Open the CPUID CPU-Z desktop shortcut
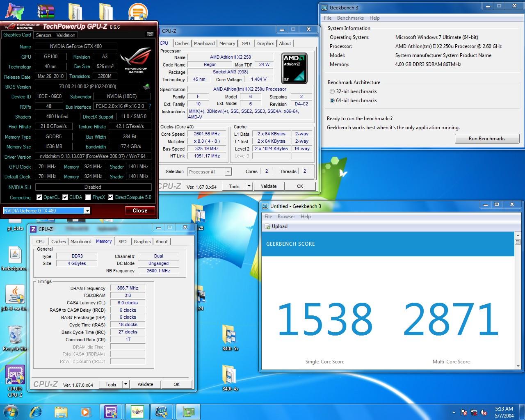This screenshot has width=525, height=420. [x=15, y=381]
